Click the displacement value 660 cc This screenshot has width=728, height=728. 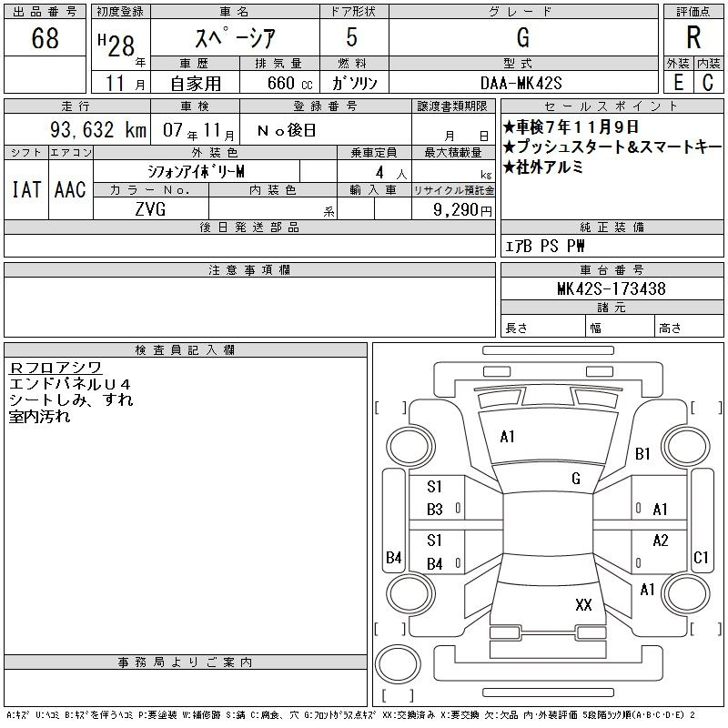[x=289, y=83]
